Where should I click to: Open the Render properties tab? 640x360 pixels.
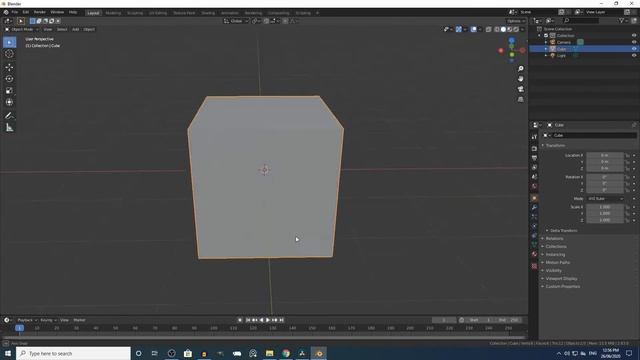(534, 148)
